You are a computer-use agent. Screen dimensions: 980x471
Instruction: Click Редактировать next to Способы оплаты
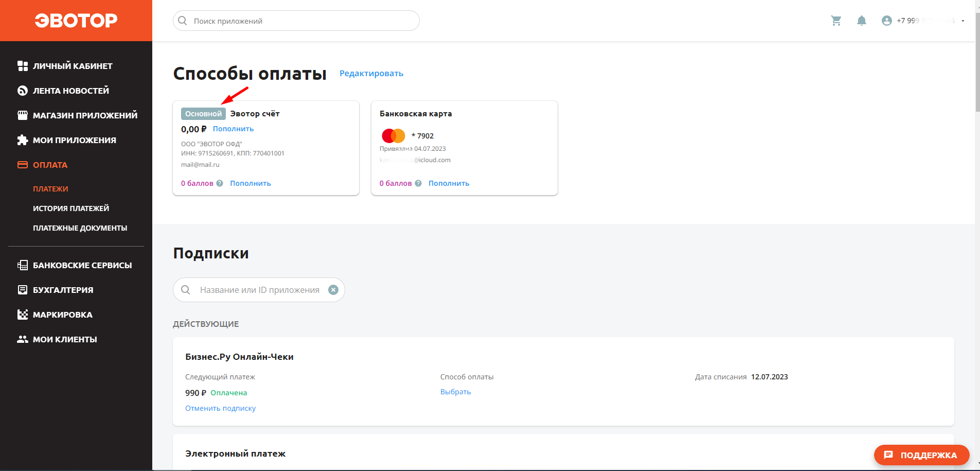371,73
